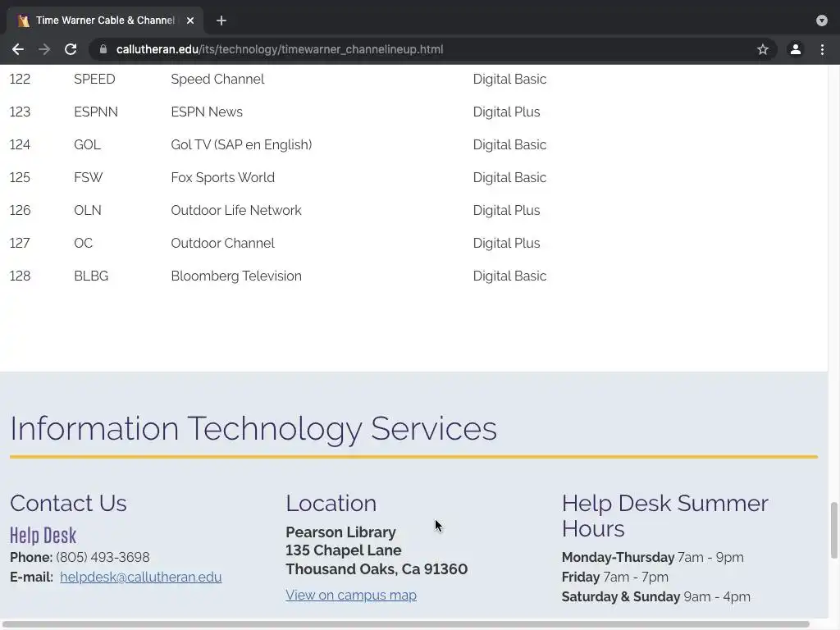Image resolution: width=840 pixels, height=630 pixels.
Task: Expand the tab search dropdown arrow
Action: 822,21
